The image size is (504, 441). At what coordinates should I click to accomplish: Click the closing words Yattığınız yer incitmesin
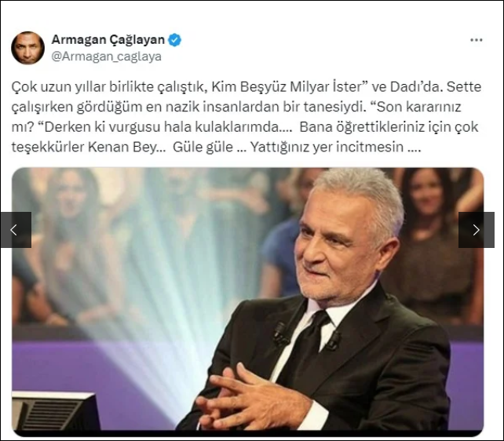(x=327, y=147)
